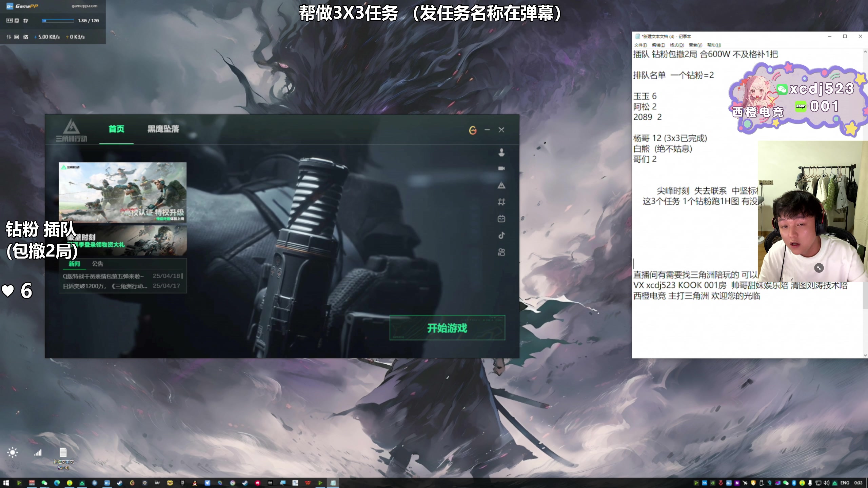Open the hashtag topic icon in launcher sidebar
This screenshot has width=868, height=488.
[x=501, y=202]
